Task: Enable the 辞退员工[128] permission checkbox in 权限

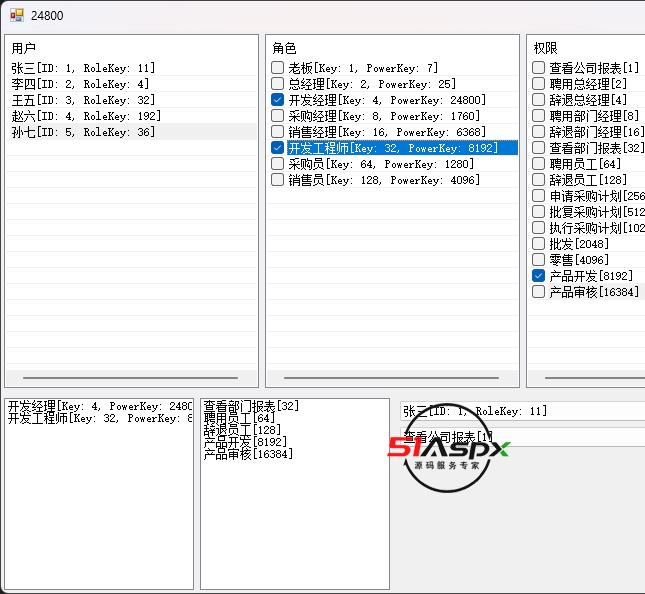Action: coord(538,180)
